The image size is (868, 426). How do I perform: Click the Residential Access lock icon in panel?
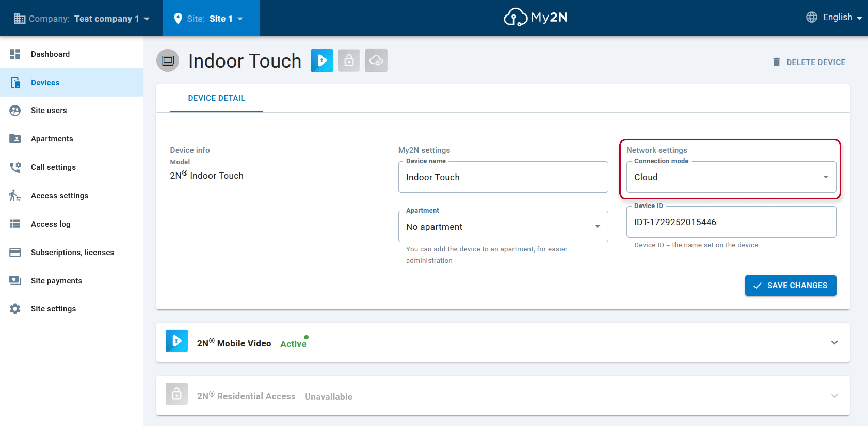click(176, 394)
